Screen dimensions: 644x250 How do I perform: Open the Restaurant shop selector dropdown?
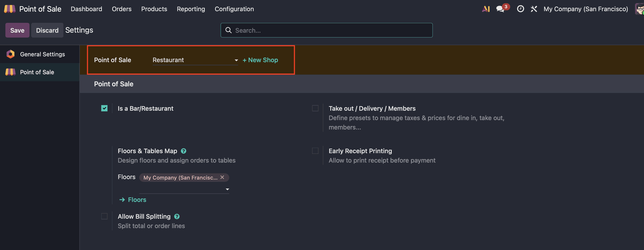195,60
